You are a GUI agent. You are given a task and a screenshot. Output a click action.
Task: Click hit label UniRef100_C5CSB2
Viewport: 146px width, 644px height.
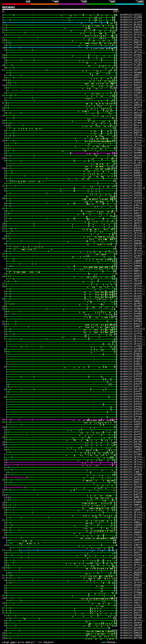tap(131, 63)
